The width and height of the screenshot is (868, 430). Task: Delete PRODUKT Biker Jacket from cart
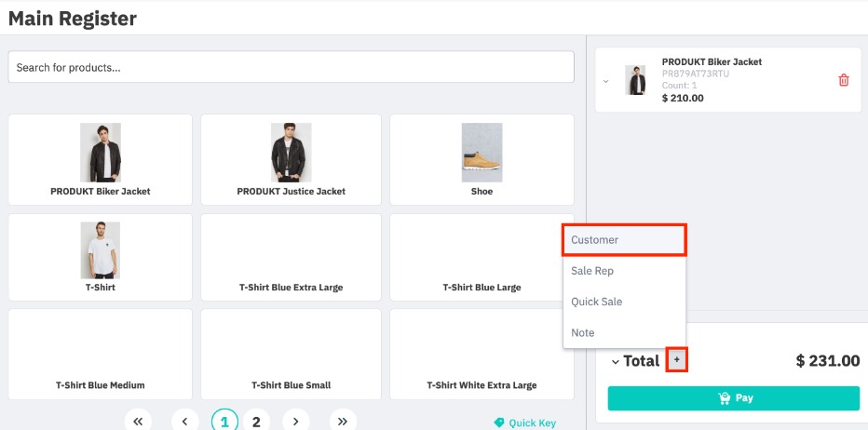844,80
